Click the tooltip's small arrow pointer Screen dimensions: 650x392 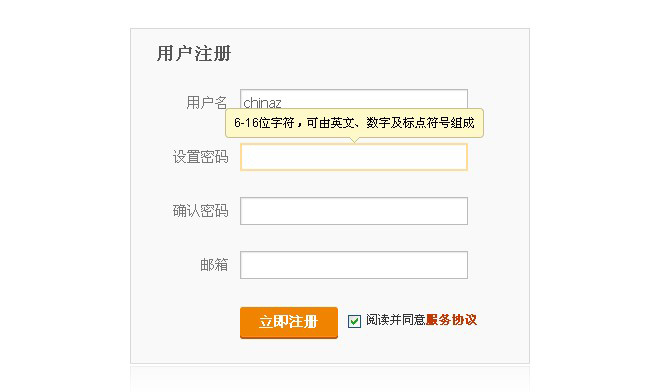tap(354, 140)
